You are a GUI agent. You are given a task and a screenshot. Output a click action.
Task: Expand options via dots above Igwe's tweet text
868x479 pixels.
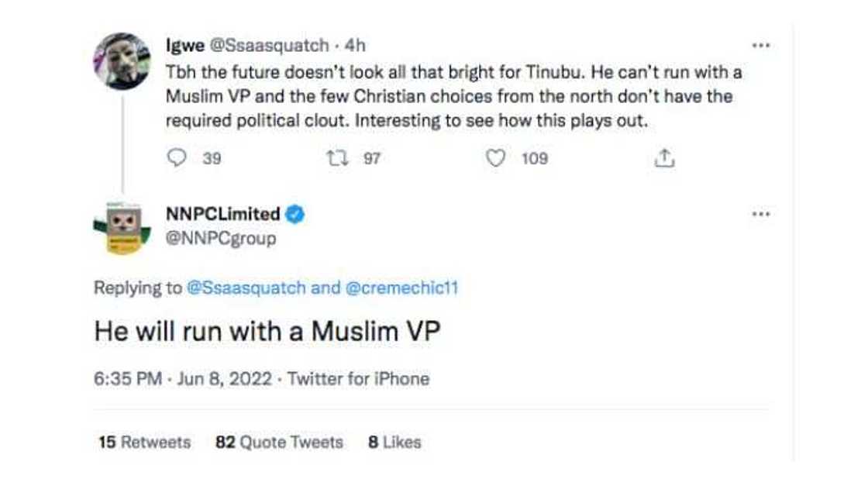tap(762, 44)
